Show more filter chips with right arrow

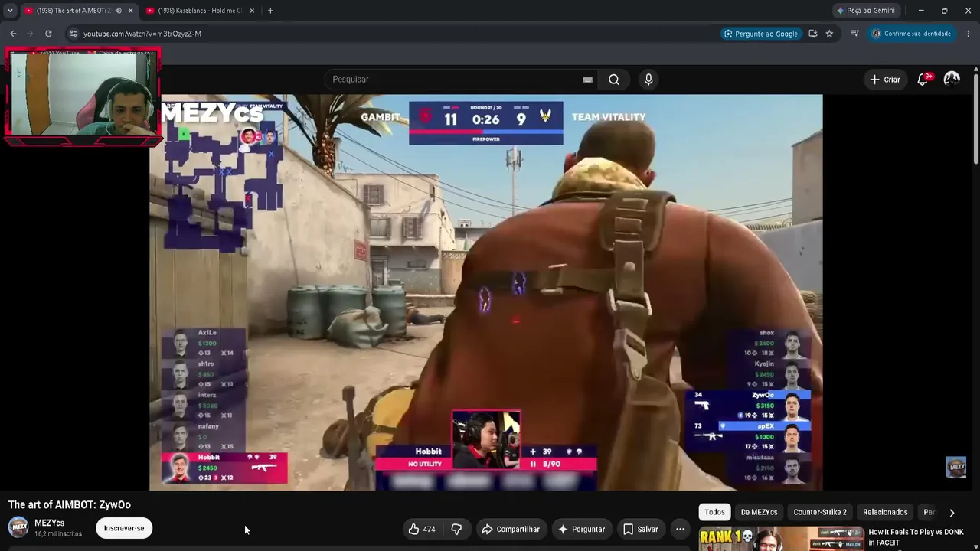[x=952, y=513]
